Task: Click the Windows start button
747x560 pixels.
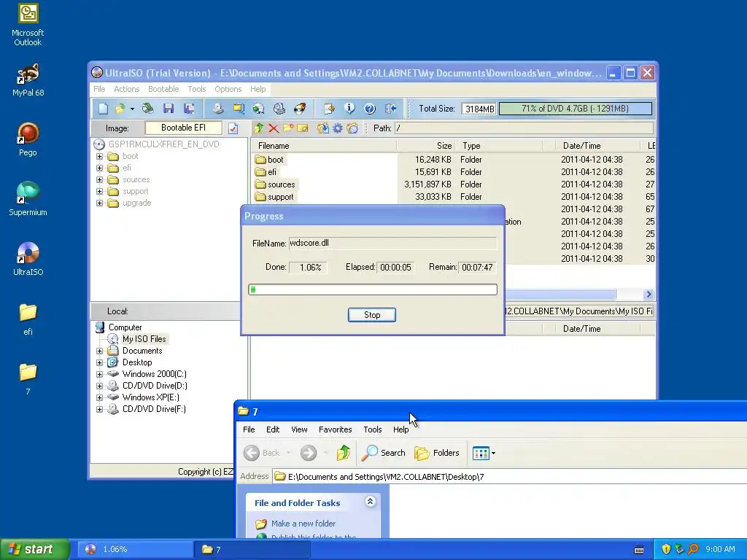Action: (x=35, y=549)
